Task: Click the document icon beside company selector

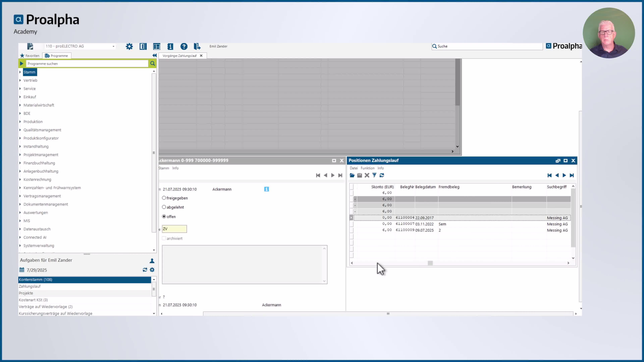Action: (x=30, y=46)
